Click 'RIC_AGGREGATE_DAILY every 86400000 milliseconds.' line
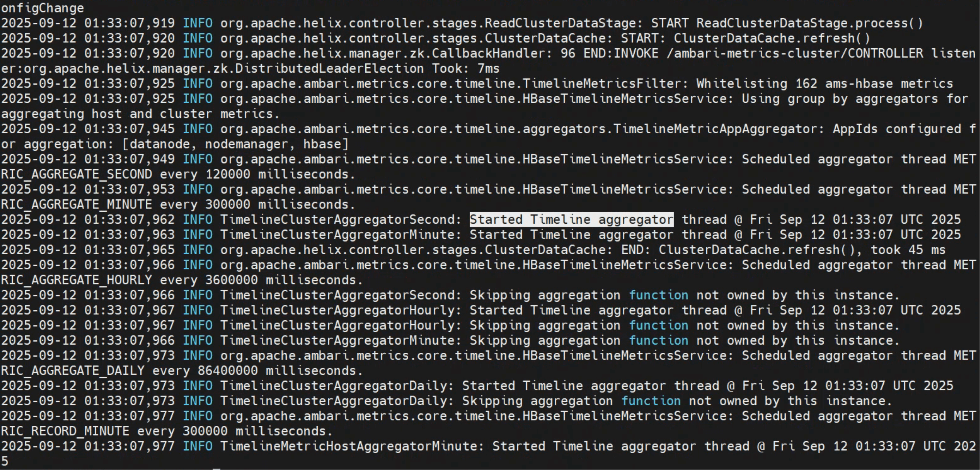Image resolution: width=980 pixels, height=470 pixels. 182,371
